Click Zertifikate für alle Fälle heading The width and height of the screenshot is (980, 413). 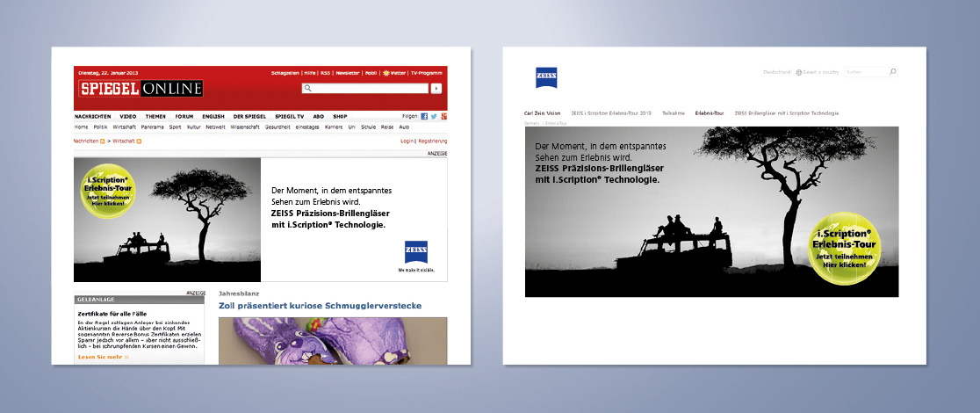(x=114, y=313)
